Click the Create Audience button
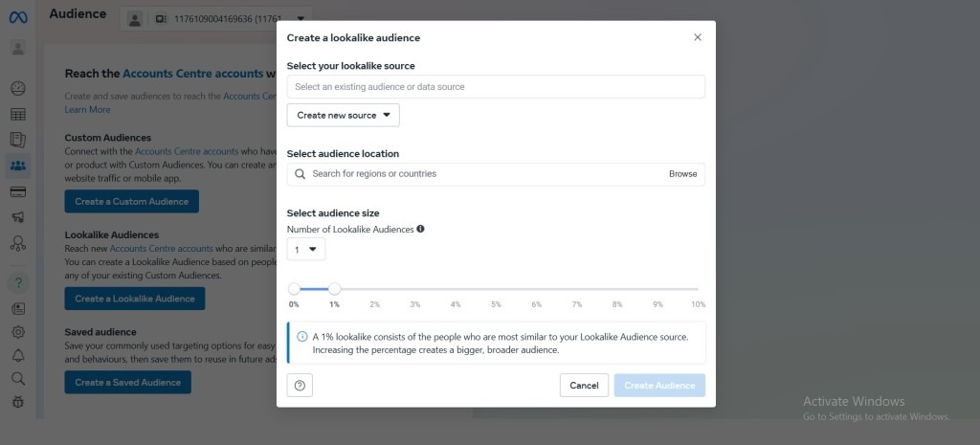This screenshot has height=445, width=980. [659, 386]
